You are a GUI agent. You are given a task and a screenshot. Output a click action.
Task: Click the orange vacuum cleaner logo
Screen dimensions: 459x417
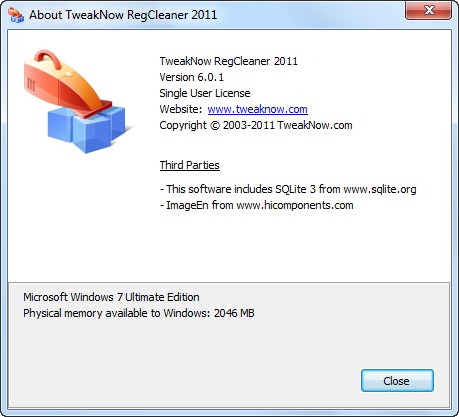(x=65, y=83)
